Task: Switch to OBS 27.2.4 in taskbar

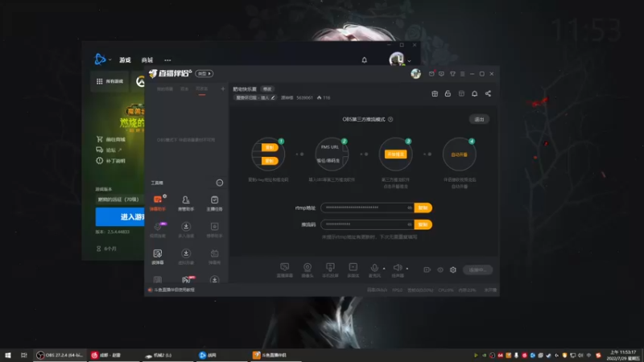Action: click(x=60, y=355)
